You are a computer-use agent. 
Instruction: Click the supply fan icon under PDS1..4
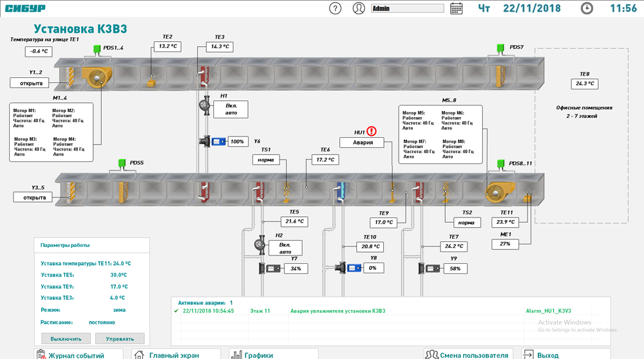pos(97,77)
